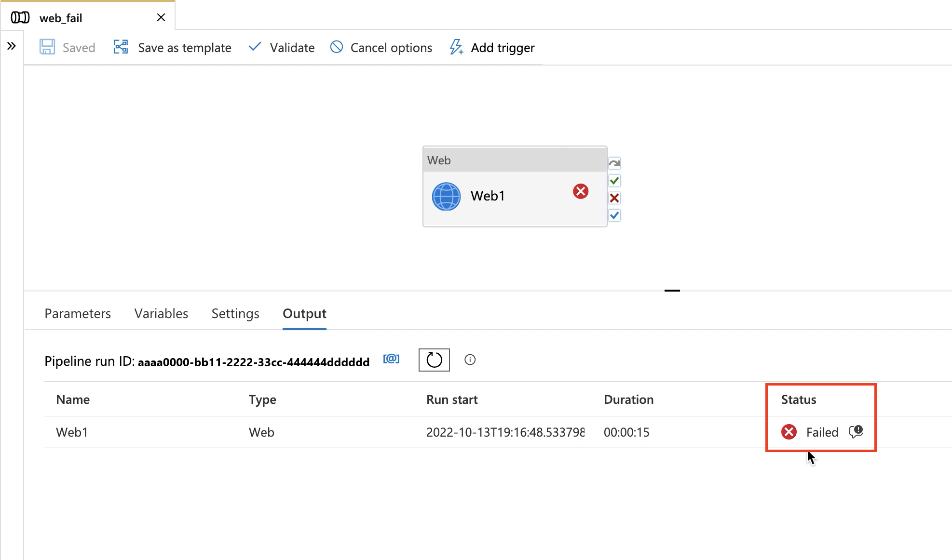Viewport: 952px width, 560px height.
Task: Expand the Parameters section
Action: [77, 313]
